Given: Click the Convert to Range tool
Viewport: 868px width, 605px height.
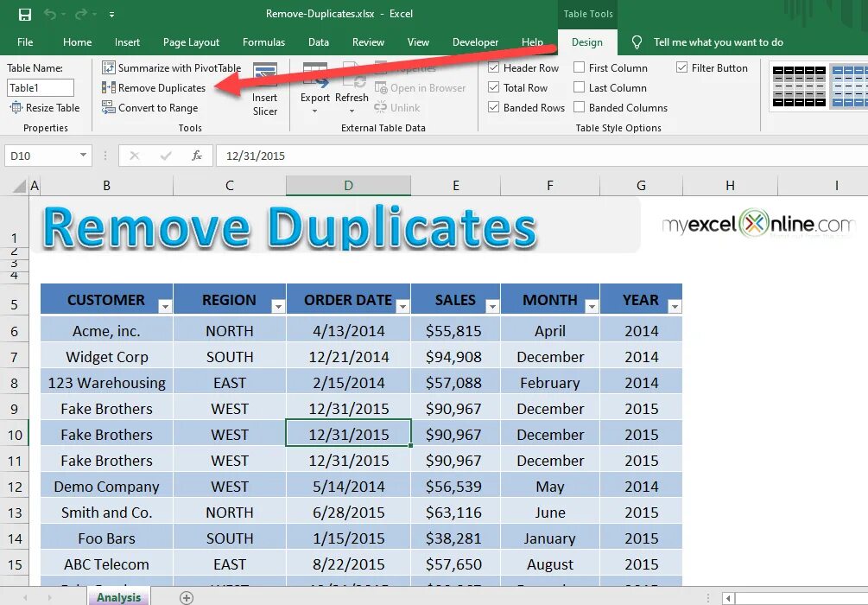Looking at the screenshot, I should coord(152,107).
